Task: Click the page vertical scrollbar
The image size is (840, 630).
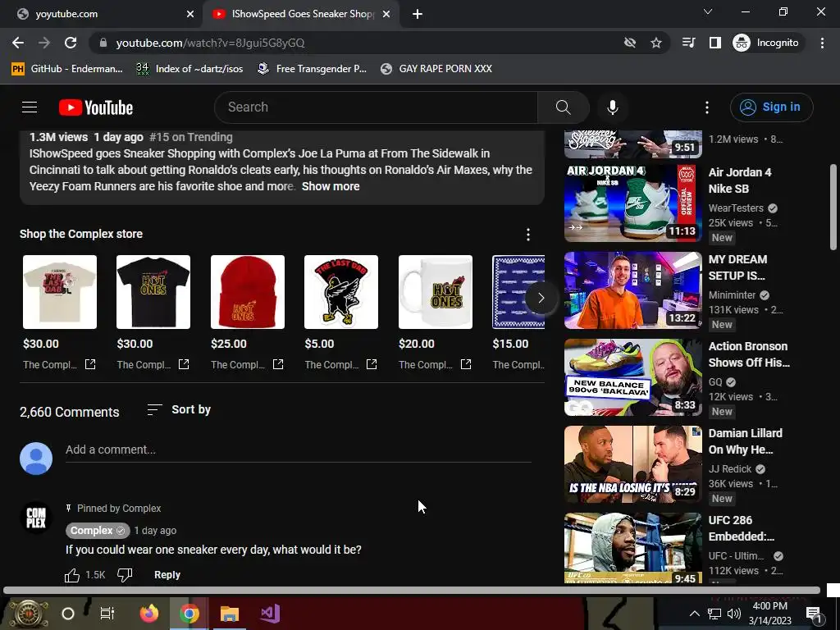Action: 833,206
